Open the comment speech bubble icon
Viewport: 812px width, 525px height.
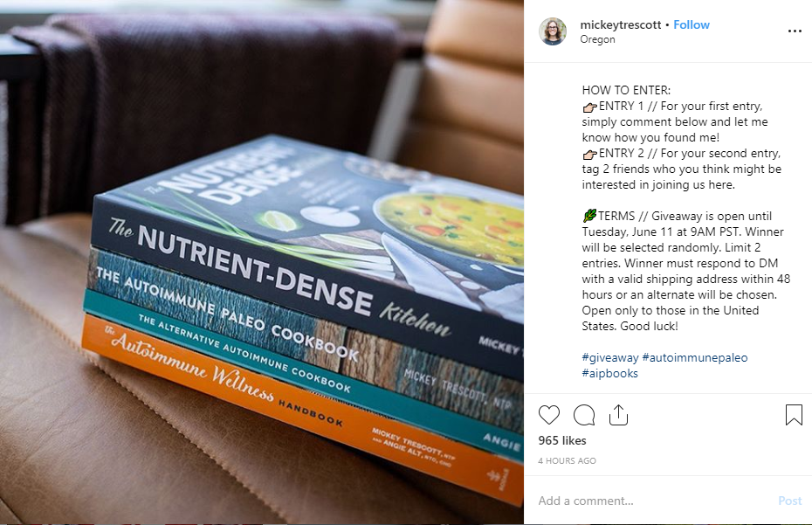tap(583, 415)
